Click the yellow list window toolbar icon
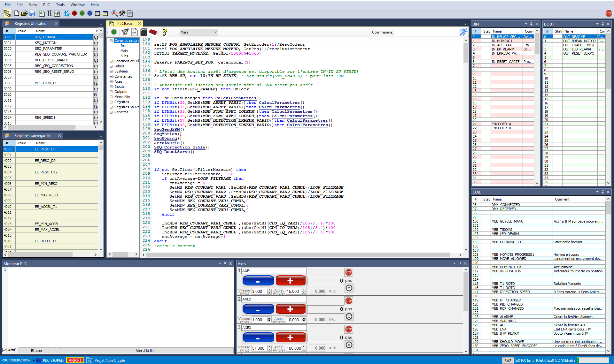The height and width of the screenshot is (364, 614). tap(105, 13)
